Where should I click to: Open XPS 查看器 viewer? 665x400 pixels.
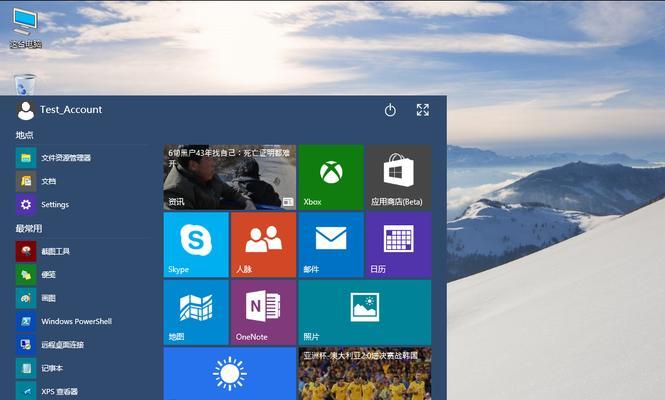point(81,391)
